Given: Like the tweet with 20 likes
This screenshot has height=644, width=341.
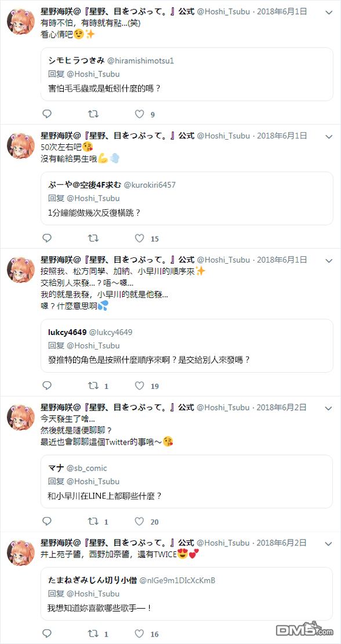Looking at the screenshot, I should 140,521.
